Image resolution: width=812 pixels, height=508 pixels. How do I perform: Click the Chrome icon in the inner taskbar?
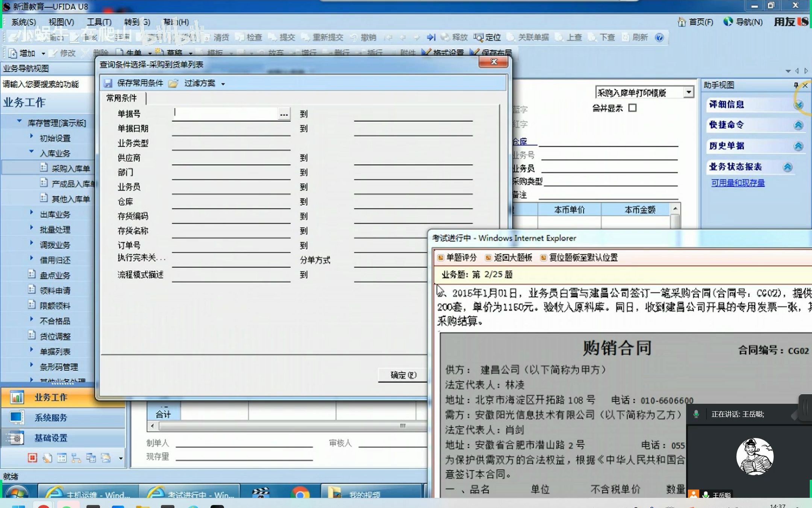pyautogui.click(x=300, y=493)
